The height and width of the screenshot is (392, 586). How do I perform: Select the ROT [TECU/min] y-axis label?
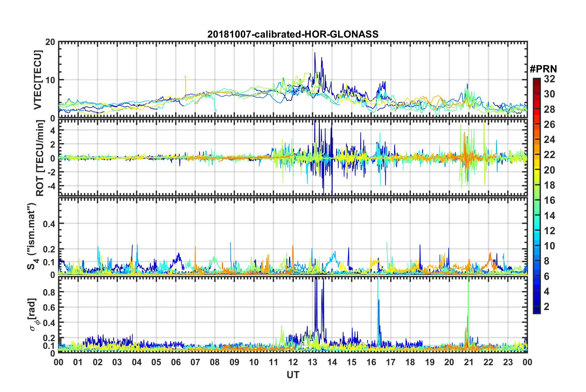pos(40,158)
